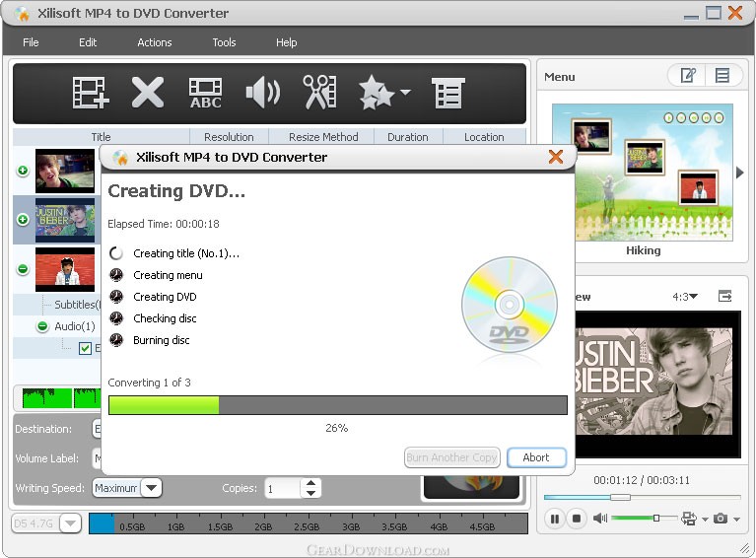This screenshot has width=756, height=558.
Task: Open the 4:3 aspect ratio dropdown
Action: 685,297
